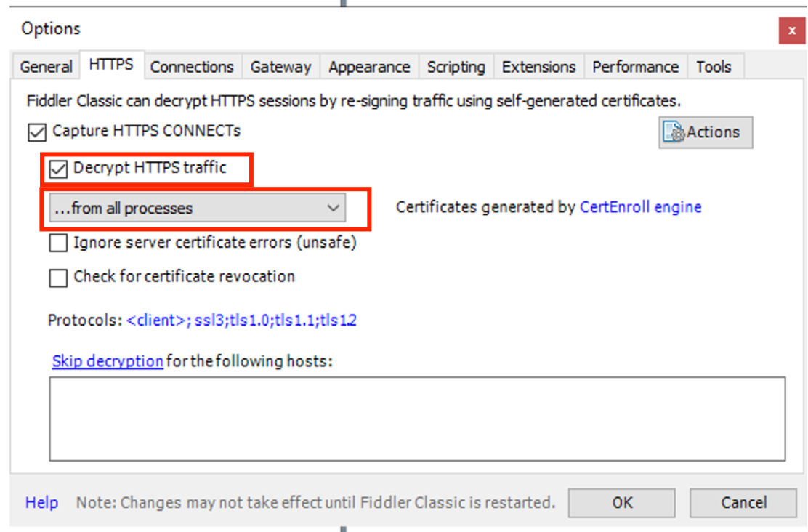Screen dimensions: 808x532
Task: Open the Connections tab
Action: (191, 66)
